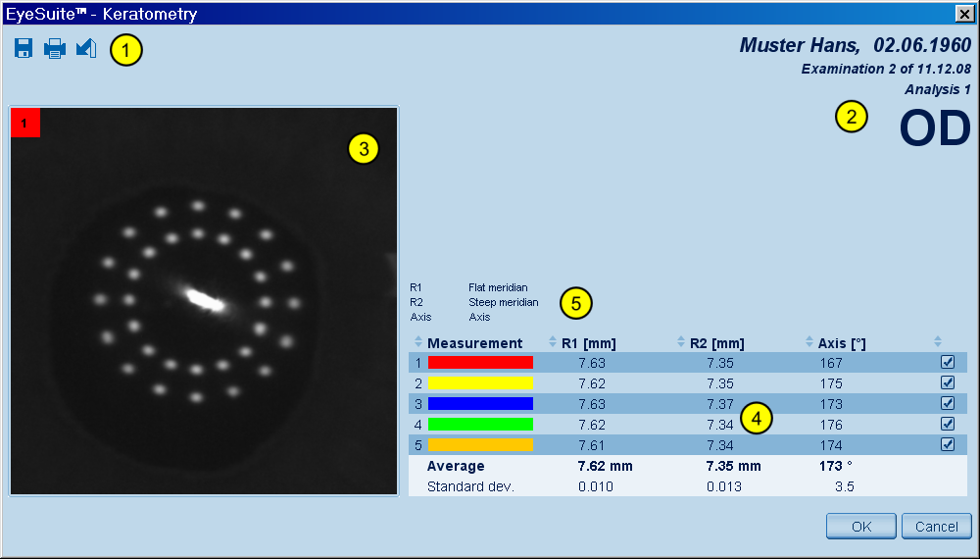Click the Print icon in toolbar
The image size is (980, 559).
[55, 48]
